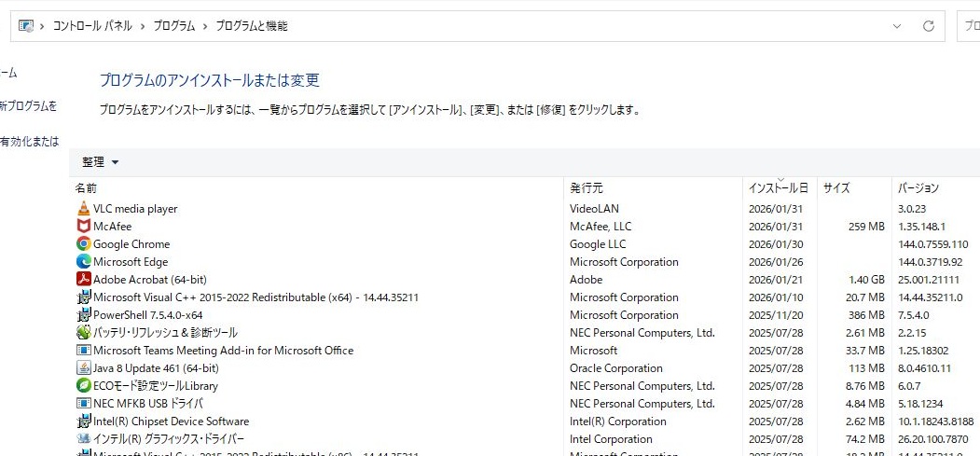980x456 pixels.
Task: Navigate to プログラム breadcrumb link
Action: click(174, 26)
